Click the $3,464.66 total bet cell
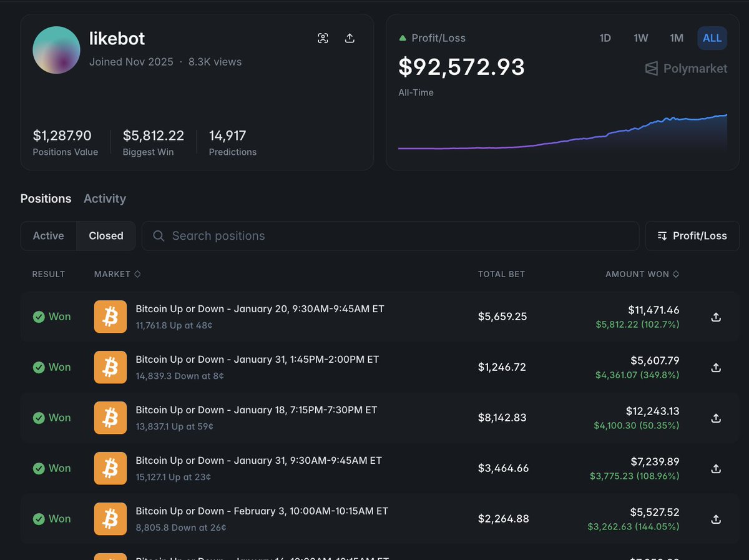 (x=503, y=468)
